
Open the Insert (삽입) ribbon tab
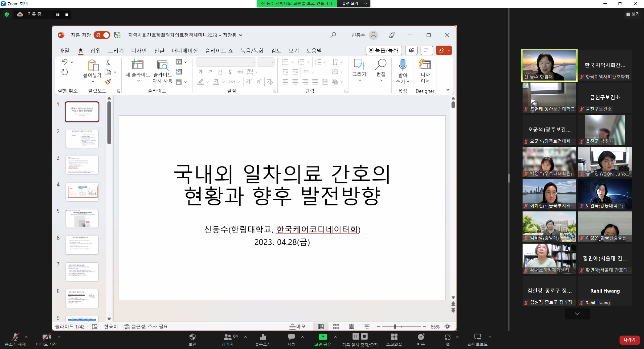pos(96,51)
